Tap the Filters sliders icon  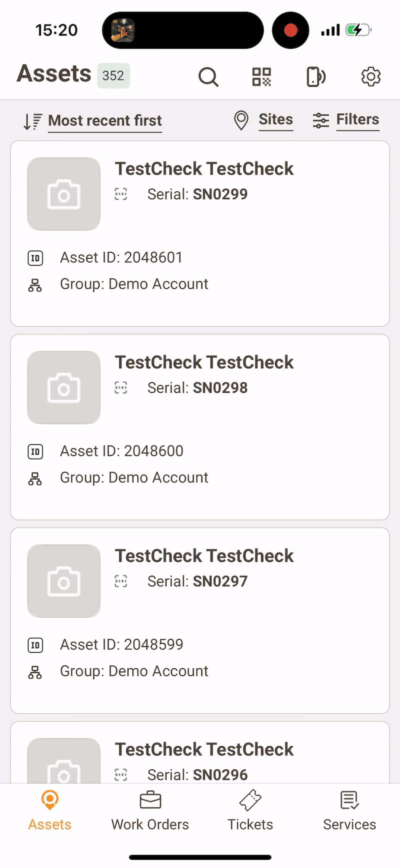320,121
